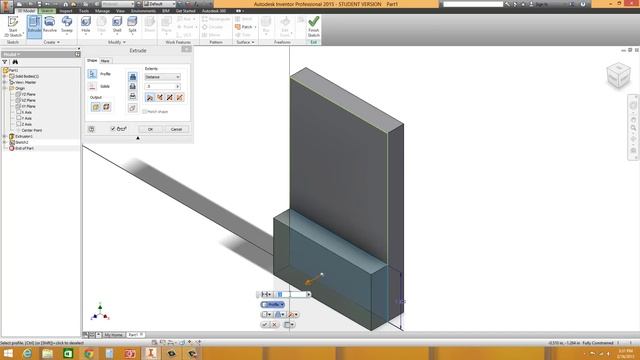Choose the New Solid operation icon
Image resolution: width=640 pixels, height=360 pixels.
[133, 108]
